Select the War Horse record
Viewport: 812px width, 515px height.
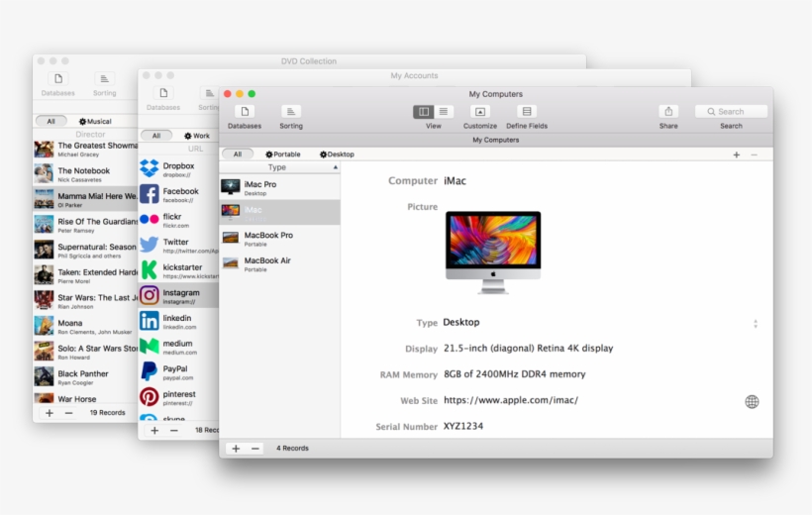point(85,398)
